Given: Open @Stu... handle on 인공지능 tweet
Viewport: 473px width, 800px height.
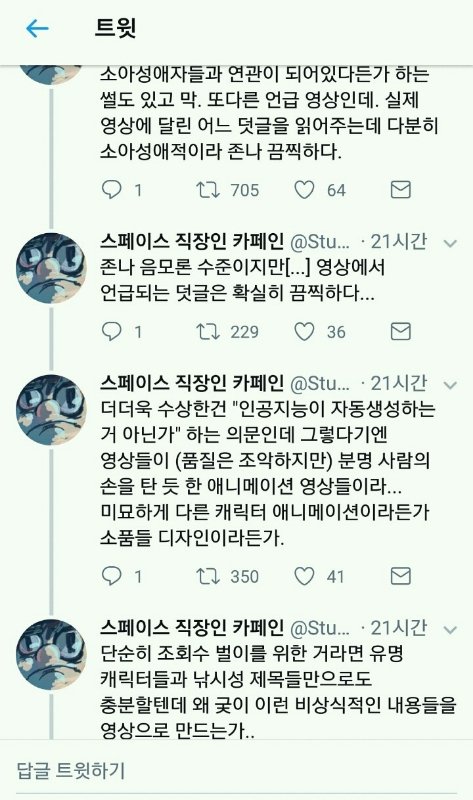Looking at the screenshot, I should pyautogui.click(x=320, y=383).
